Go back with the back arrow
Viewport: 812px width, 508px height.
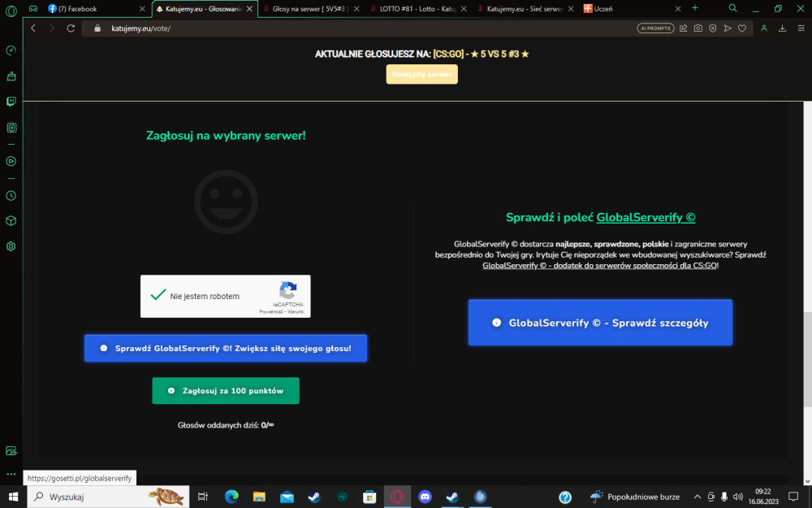(33, 28)
